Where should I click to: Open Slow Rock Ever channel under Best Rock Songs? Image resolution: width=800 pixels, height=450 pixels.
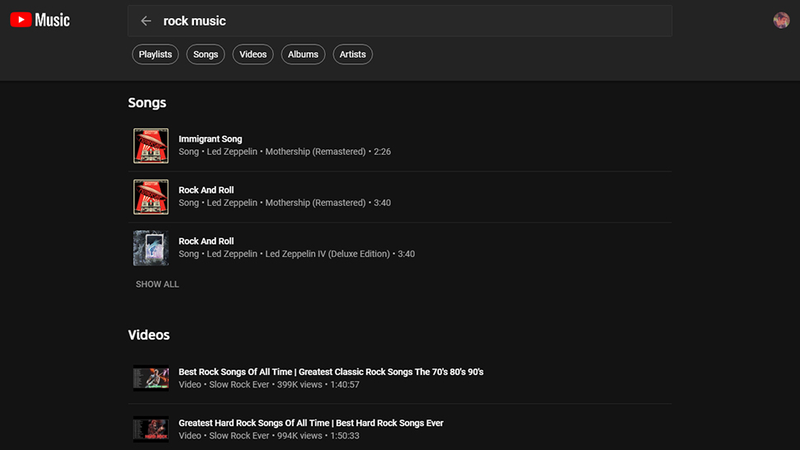(x=239, y=385)
